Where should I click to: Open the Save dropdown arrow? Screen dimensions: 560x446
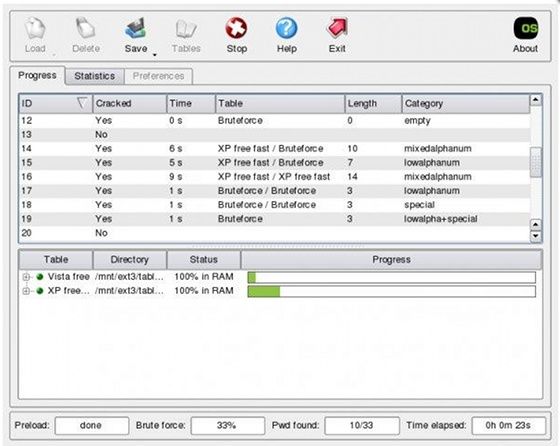click(x=155, y=55)
